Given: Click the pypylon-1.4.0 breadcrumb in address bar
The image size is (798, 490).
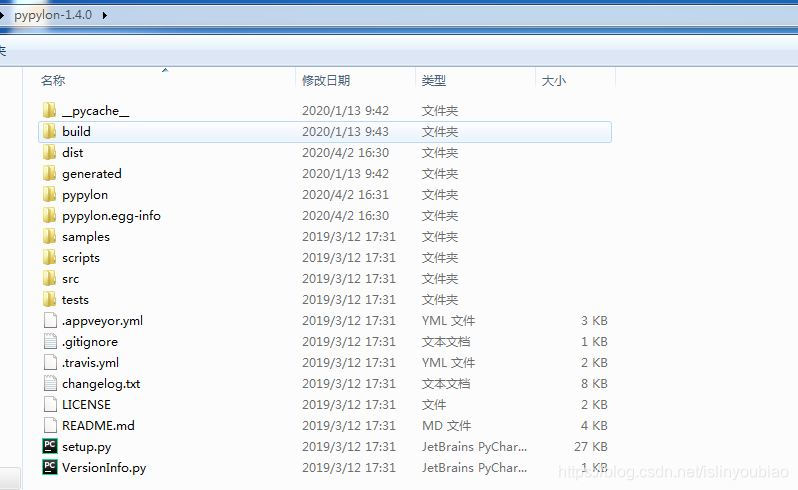Looking at the screenshot, I should coord(53,15).
